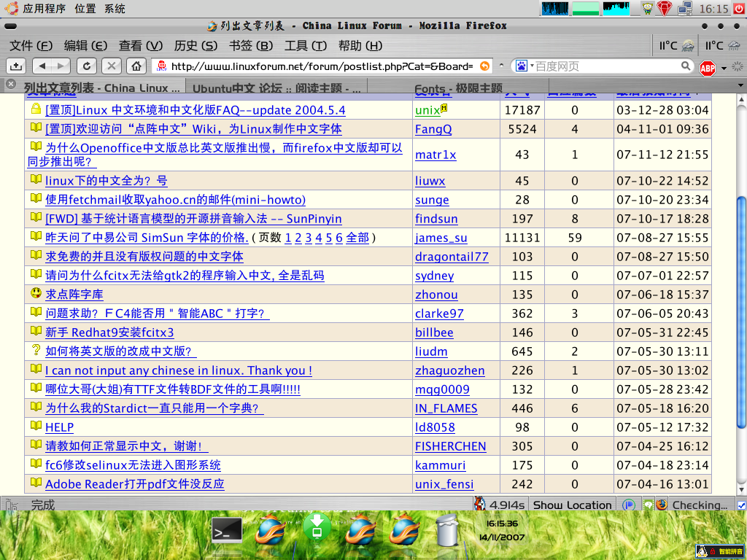Viewport: 747px width, 560px height.
Task: Click the Firefox icon in status bar
Action: click(x=662, y=505)
